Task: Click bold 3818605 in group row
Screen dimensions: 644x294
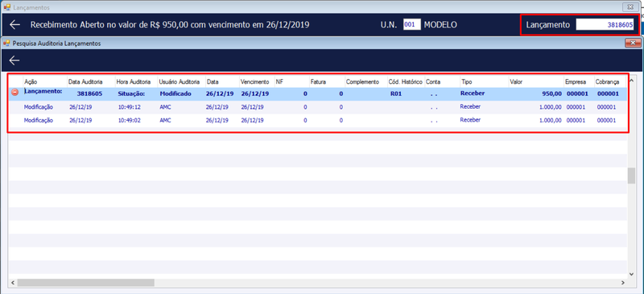Action: (89, 93)
